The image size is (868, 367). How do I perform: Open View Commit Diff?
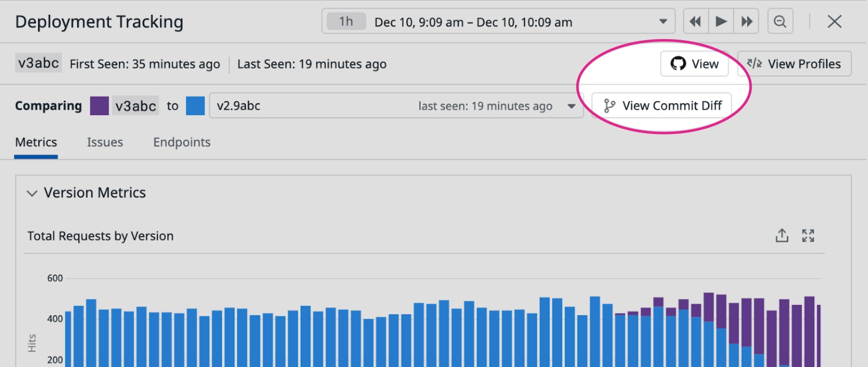pos(661,106)
